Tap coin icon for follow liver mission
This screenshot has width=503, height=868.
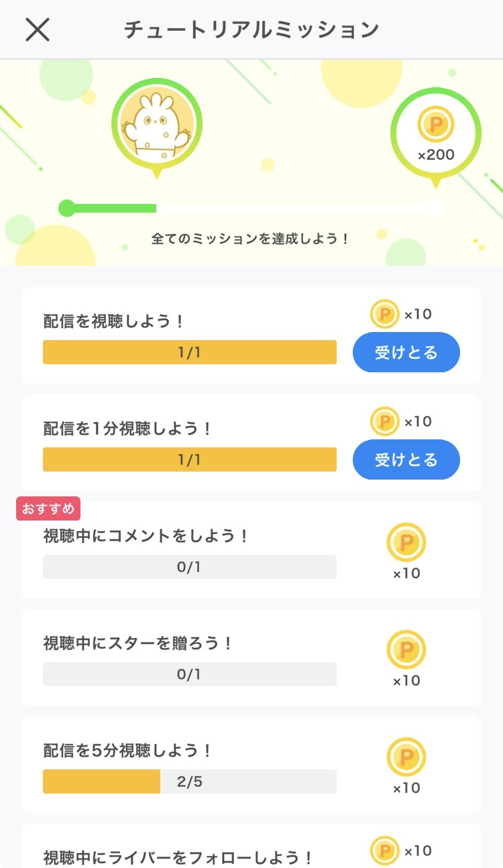[x=384, y=851]
